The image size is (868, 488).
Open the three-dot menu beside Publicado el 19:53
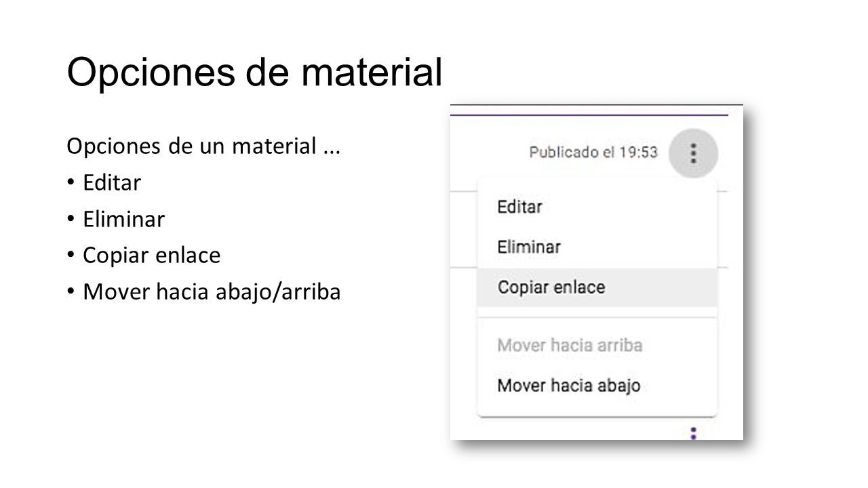click(693, 153)
